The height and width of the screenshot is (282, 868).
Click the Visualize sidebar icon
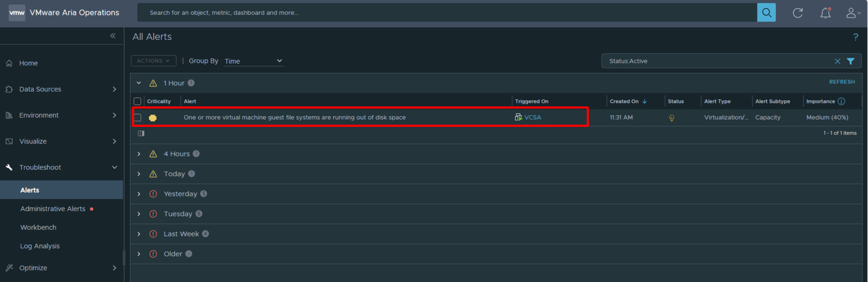[9, 141]
